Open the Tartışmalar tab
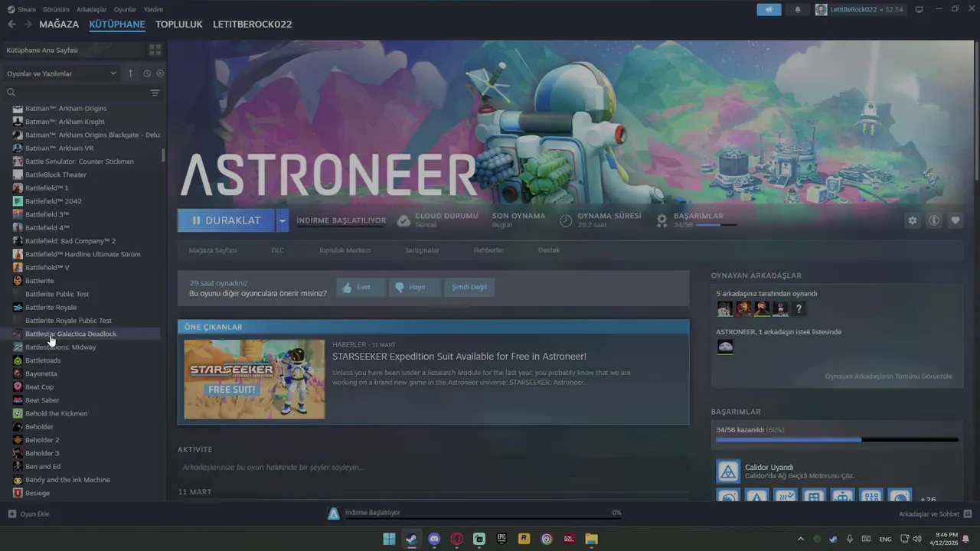Image resolution: width=980 pixels, height=551 pixels. coord(422,250)
